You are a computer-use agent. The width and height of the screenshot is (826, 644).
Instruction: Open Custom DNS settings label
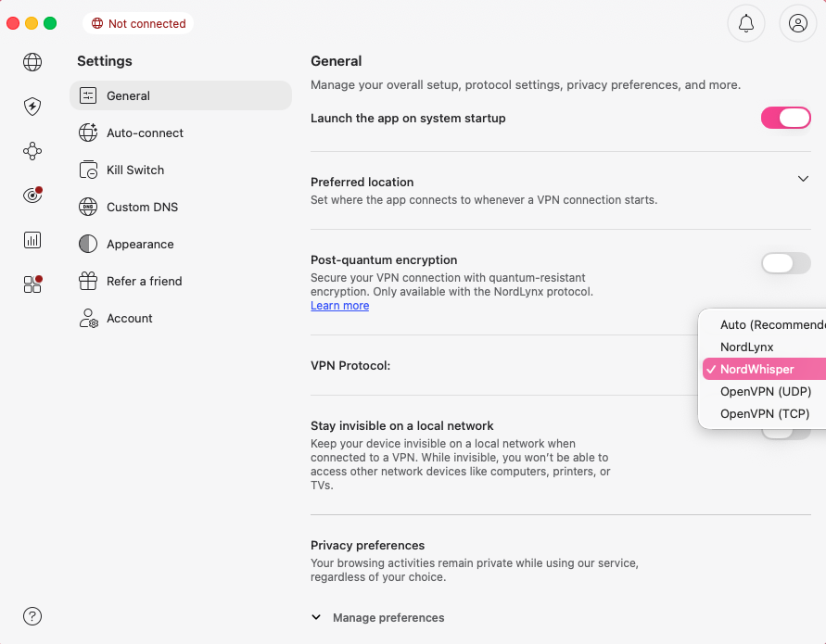tap(142, 207)
